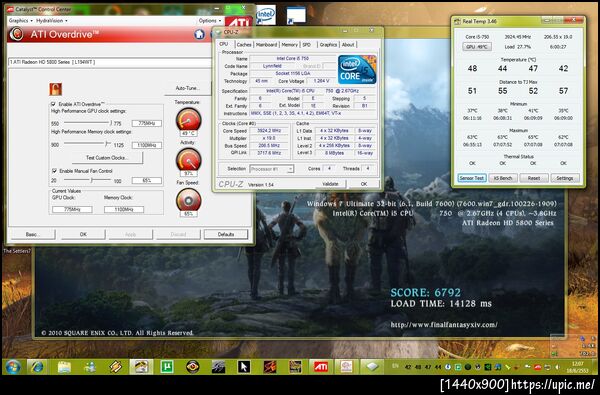The image size is (600, 395).
Task: Click the memory clock slider handle
Action: click(106, 145)
